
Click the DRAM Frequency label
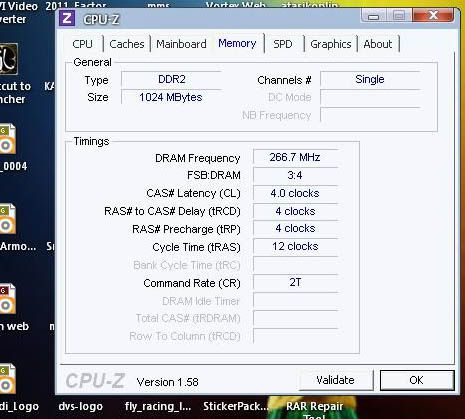[x=198, y=158]
